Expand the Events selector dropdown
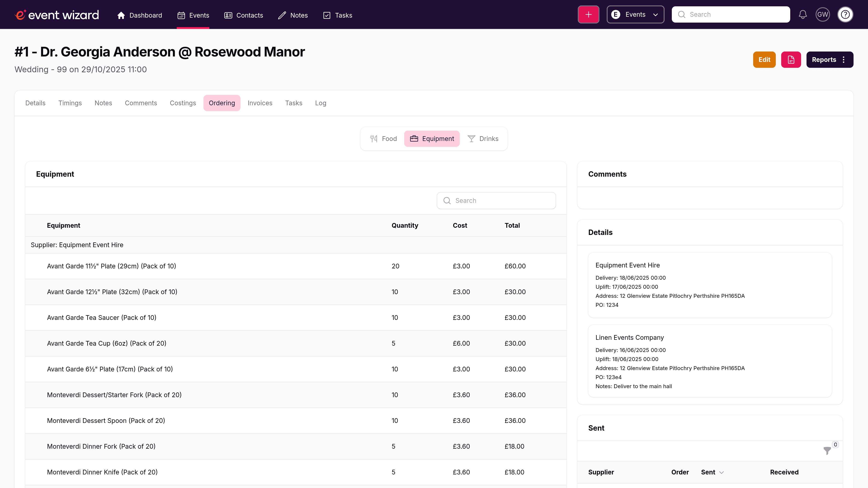This screenshot has width=868, height=488. 656,14
